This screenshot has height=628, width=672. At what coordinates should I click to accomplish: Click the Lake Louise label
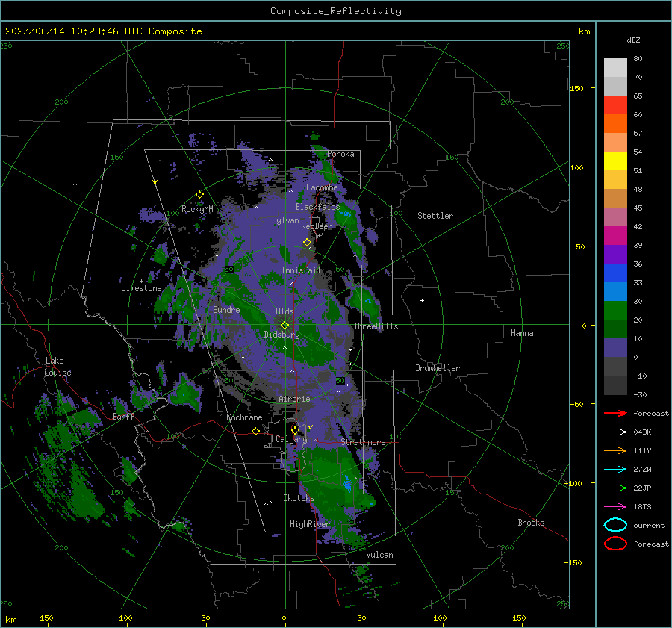57,367
